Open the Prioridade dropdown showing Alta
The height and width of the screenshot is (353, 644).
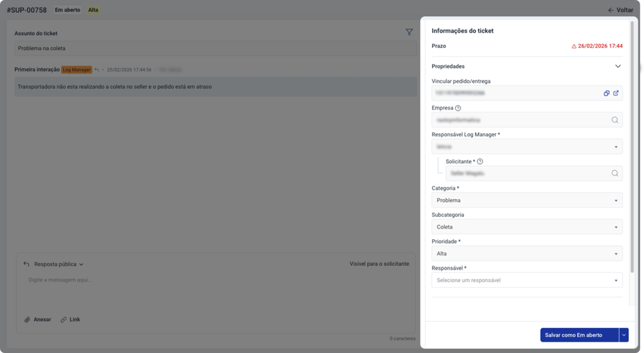(x=527, y=254)
